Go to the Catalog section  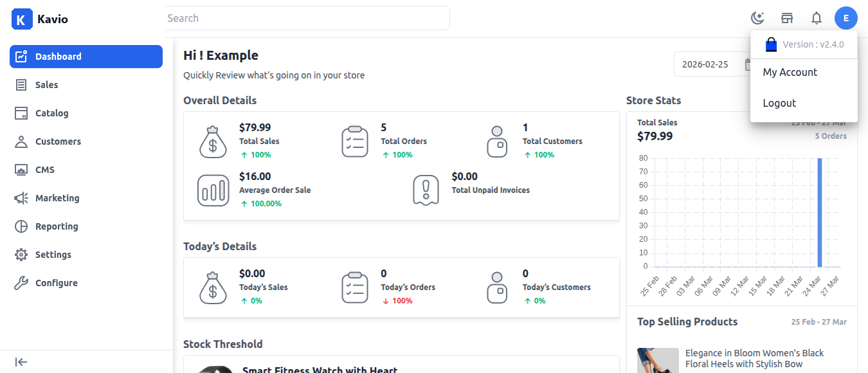[86, 113]
